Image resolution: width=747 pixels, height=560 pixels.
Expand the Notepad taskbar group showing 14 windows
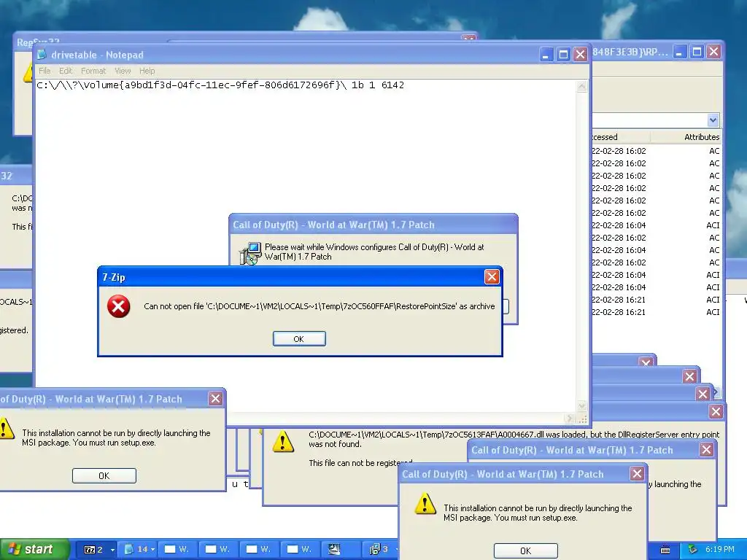(x=139, y=550)
